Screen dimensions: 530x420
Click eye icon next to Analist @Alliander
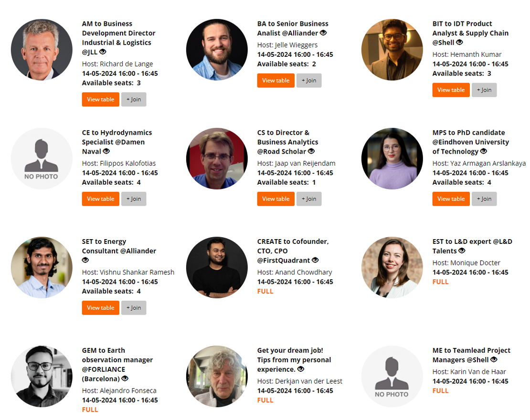click(x=323, y=33)
